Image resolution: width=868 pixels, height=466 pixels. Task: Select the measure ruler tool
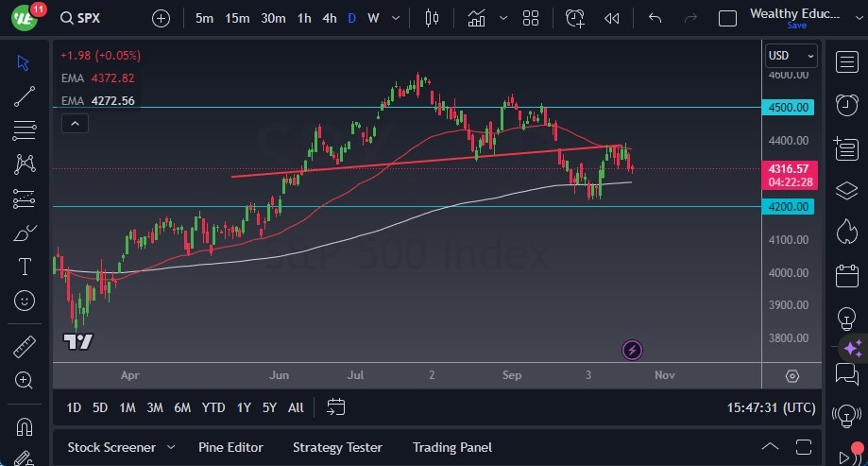[x=25, y=347]
